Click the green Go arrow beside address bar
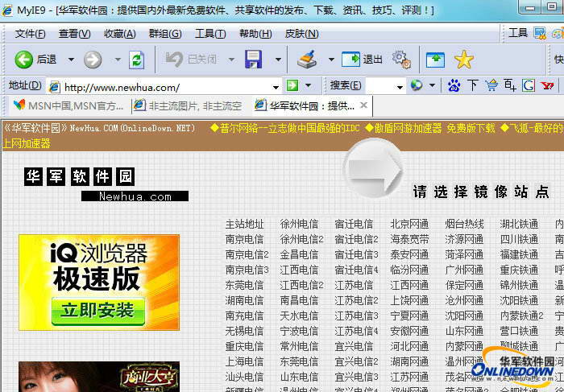 coord(292,86)
